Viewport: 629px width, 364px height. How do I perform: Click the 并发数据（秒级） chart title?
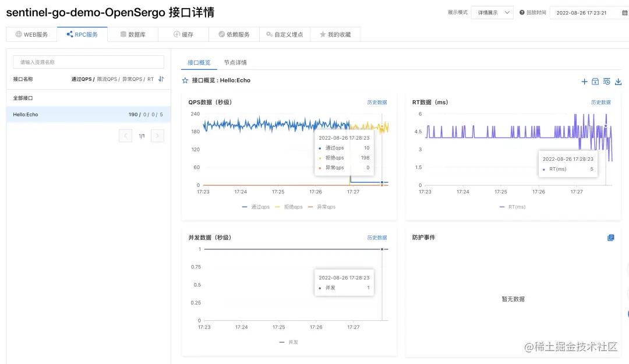tap(210, 238)
